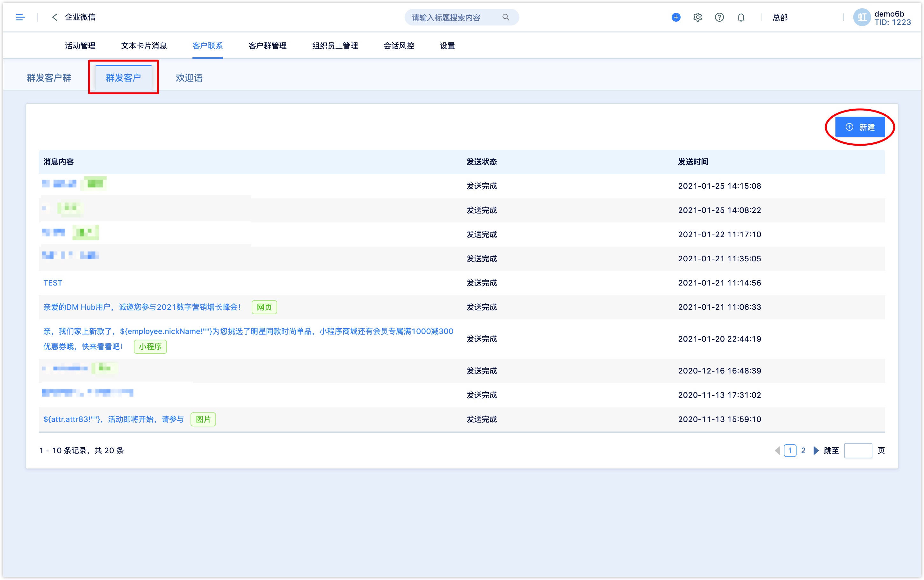Screen dimensions: 924x580
Task: Click the 新建 button
Action: [x=860, y=127]
